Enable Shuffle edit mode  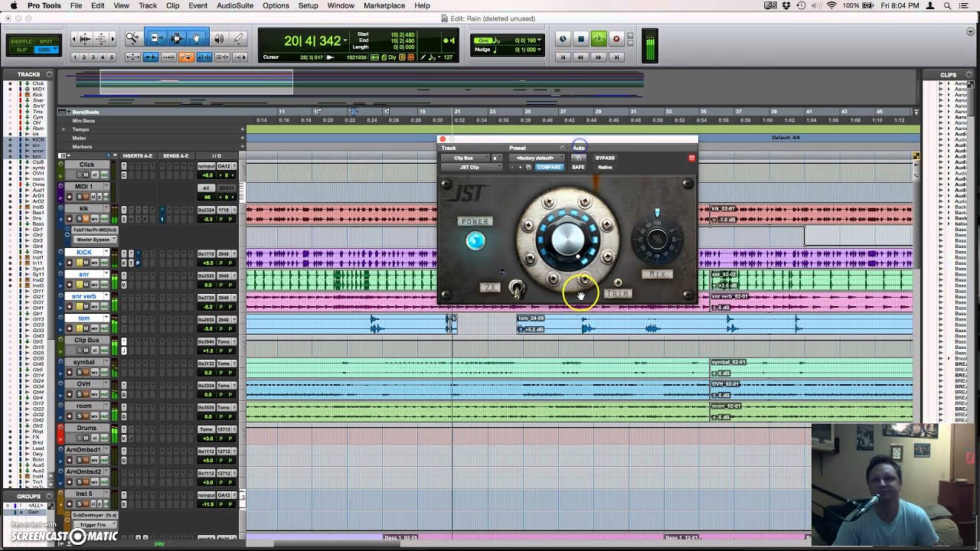[21, 41]
